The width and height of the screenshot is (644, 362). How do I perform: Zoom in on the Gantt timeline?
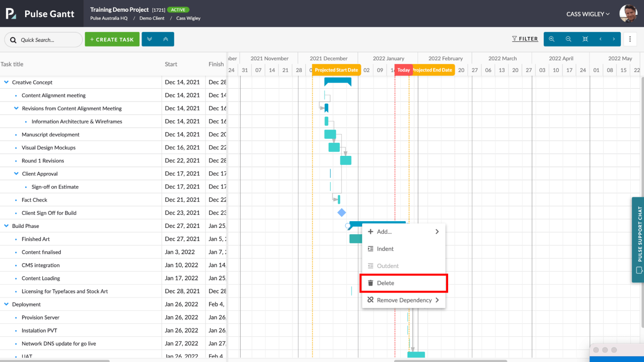pyautogui.click(x=552, y=39)
